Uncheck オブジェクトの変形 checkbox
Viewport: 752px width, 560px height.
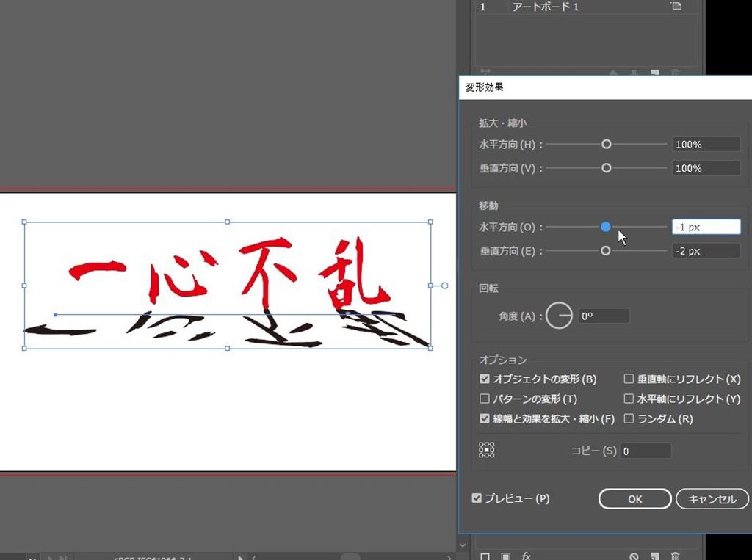[x=485, y=379]
